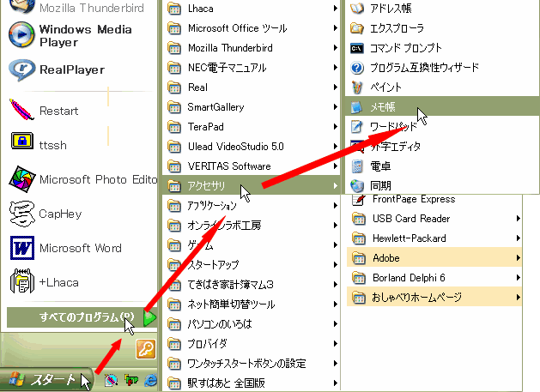Screen dimensions: 540x392
Task: Open FrontPage Express icon
Action: [x=359, y=199]
